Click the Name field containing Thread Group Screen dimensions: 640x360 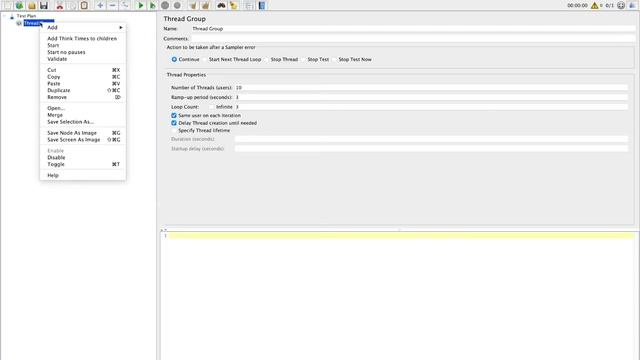coord(413,29)
